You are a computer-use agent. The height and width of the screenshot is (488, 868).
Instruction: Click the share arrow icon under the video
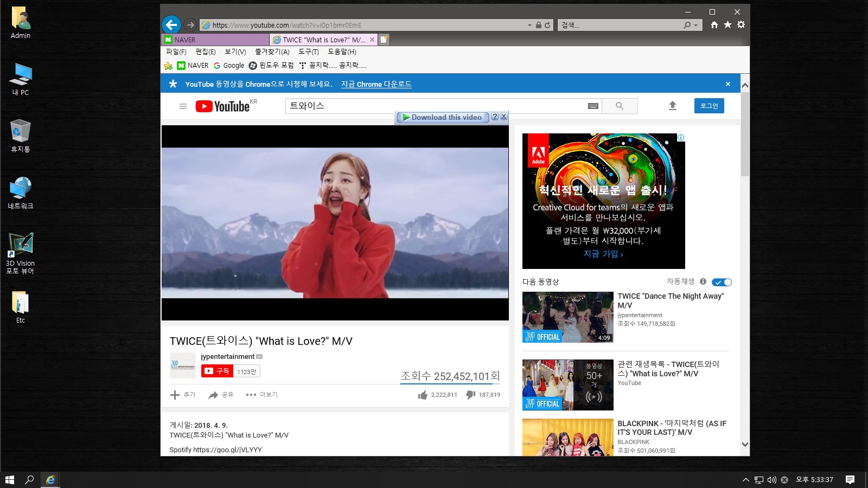pos(213,395)
